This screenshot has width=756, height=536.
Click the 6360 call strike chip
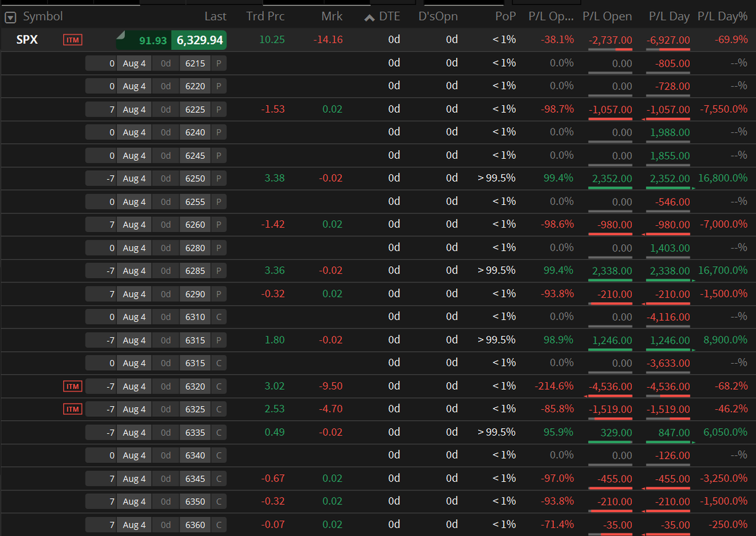tap(195, 525)
